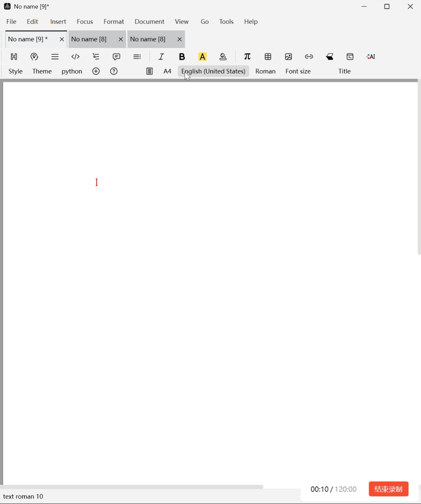This screenshot has width=421, height=504.
Task: Toggle italic formatting
Action: (161, 57)
